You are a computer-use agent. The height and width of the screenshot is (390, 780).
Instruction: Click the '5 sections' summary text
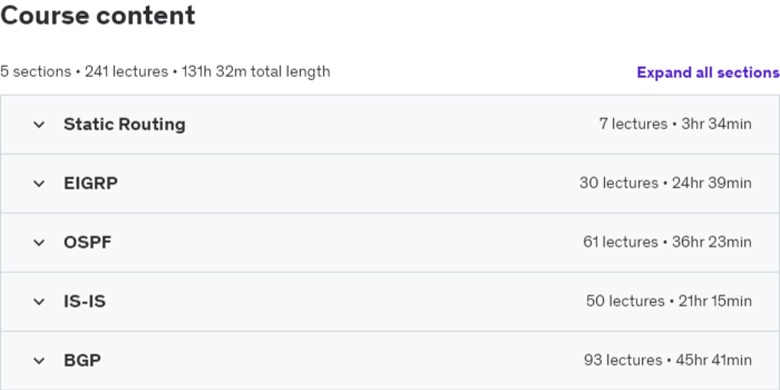point(35,72)
